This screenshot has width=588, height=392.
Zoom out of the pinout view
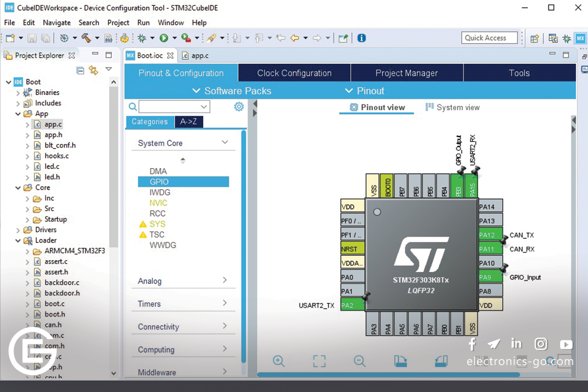point(360,361)
